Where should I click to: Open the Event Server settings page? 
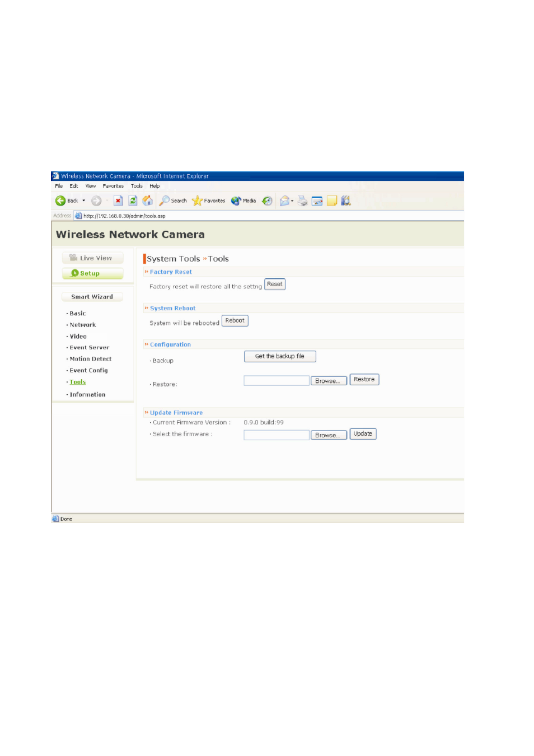90,348
